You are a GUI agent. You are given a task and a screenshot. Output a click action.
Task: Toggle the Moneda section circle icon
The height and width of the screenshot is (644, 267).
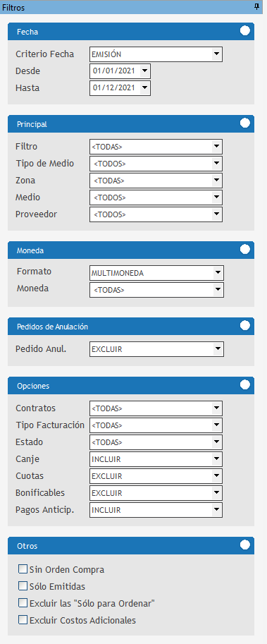coord(245,249)
